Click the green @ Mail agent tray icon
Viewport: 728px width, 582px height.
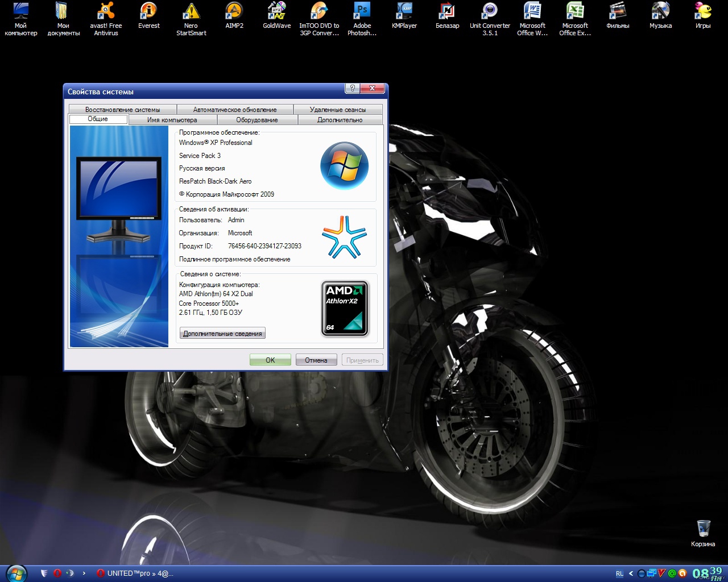672,573
